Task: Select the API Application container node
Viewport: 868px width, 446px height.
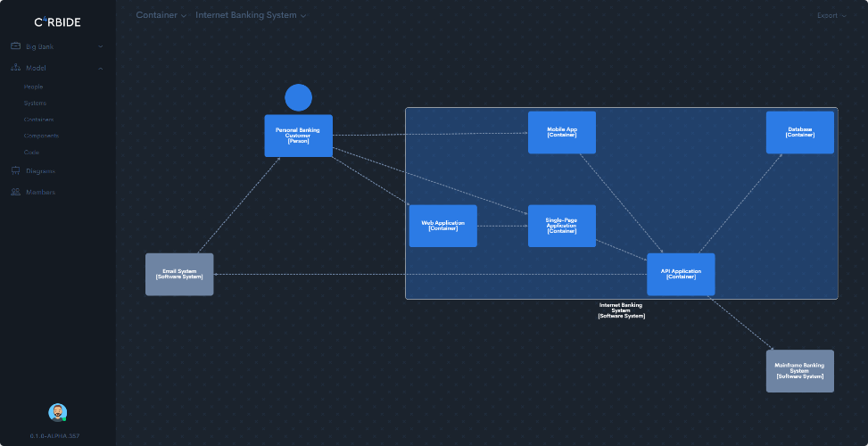Action: click(681, 275)
